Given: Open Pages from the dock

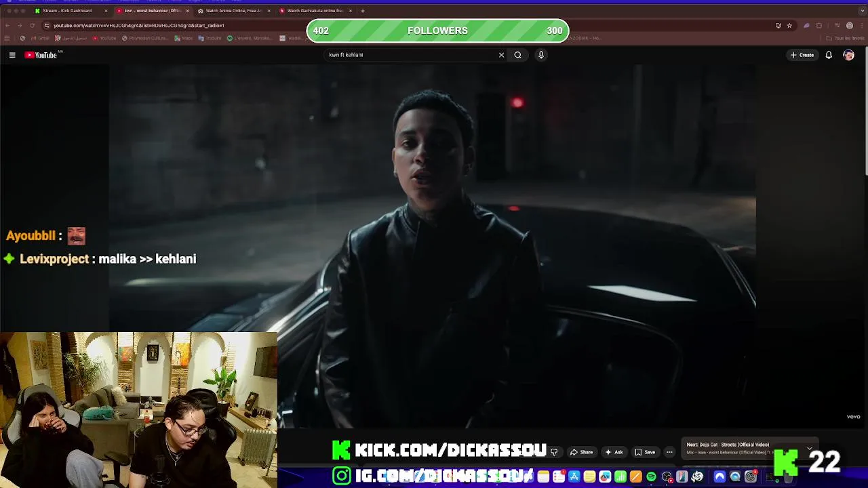Looking at the screenshot, I should tap(636, 476).
